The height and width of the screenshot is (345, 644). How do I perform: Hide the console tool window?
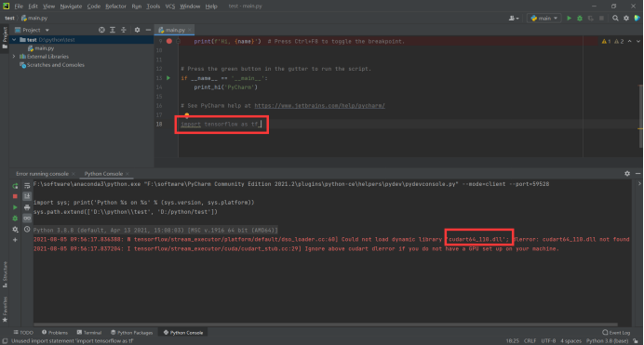click(637, 174)
